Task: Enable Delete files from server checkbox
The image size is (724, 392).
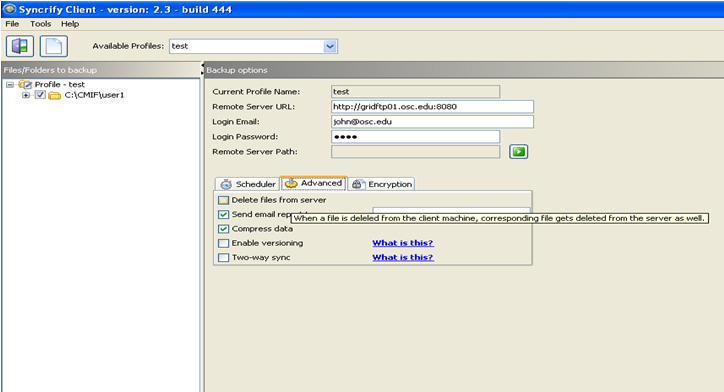Action: pyautogui.click(x=223, y=200)
